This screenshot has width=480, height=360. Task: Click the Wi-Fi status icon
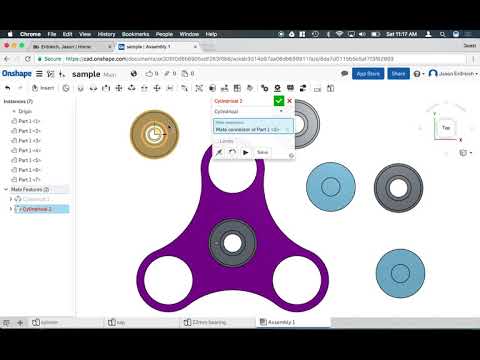339,34
